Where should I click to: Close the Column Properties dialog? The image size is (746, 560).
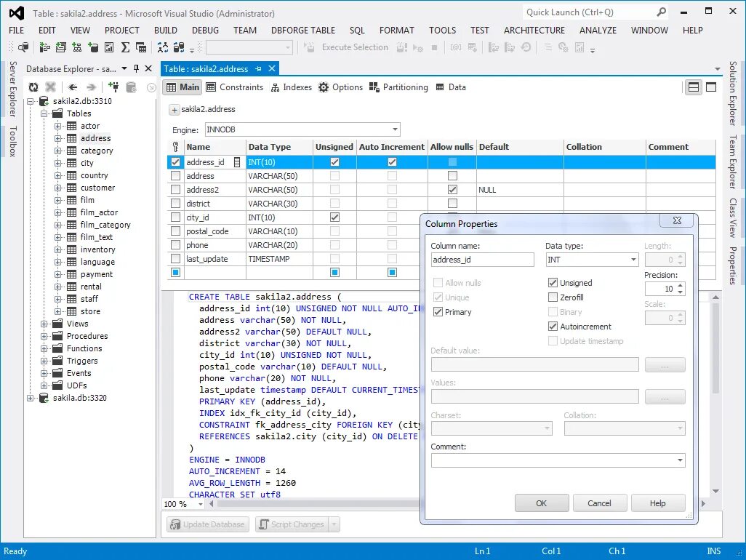(677, 220)
